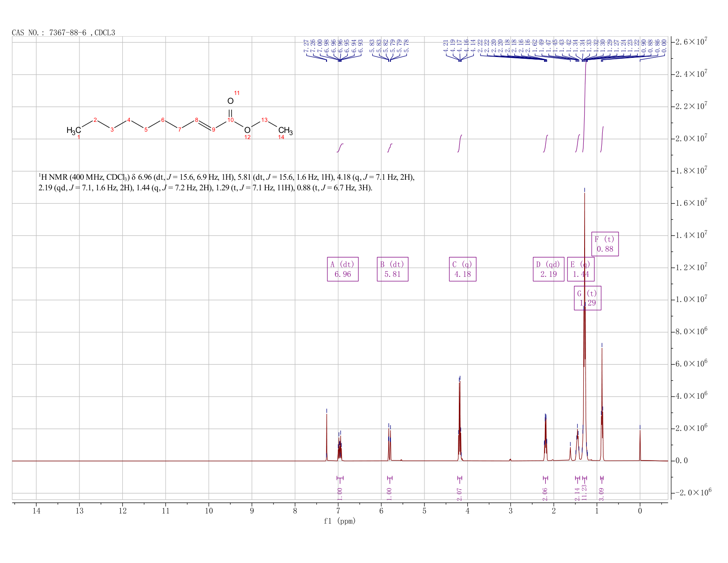728x563 pixels.
Task: Click the x-axis tick label 8
Action: (295, 511)
